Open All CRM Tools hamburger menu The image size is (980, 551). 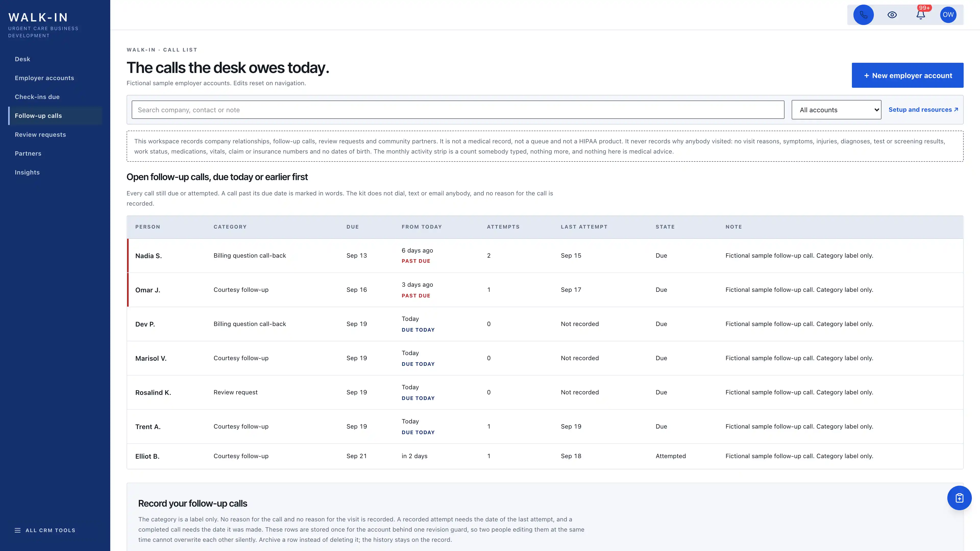[x=45, y=530]
